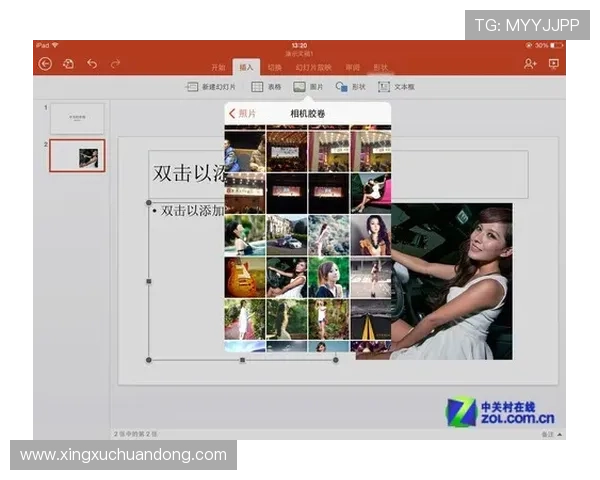Click the table grid icon
The height and width of the screenshot is (480, 600).
[257, 87]
